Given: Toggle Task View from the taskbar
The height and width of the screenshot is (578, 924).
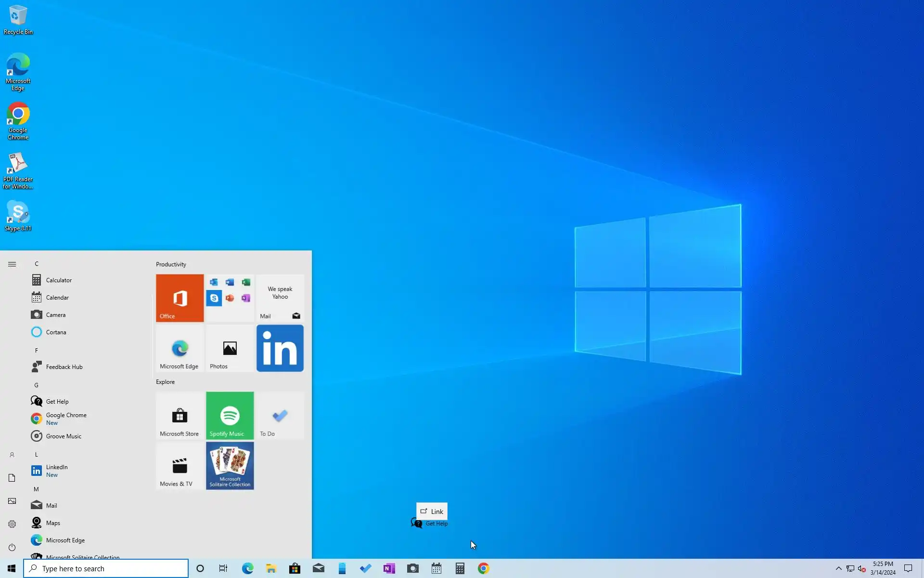Looking at the screenshot, I should pyautogui.click(x=223, y=568).
